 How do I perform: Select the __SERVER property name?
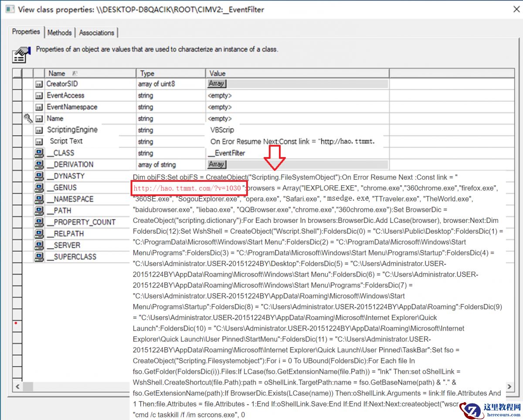click(x=64, y=245)
